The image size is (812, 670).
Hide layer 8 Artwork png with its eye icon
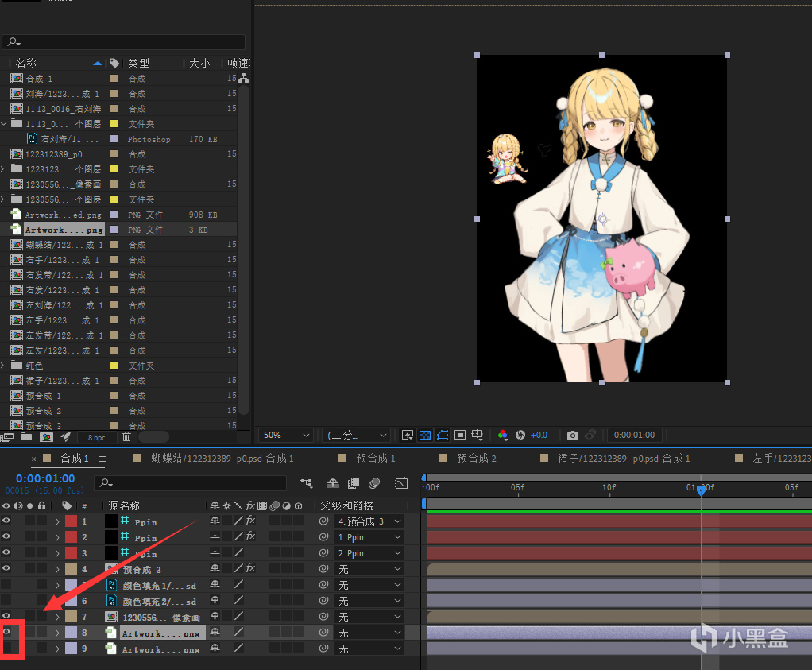click(x=6, y=632)
